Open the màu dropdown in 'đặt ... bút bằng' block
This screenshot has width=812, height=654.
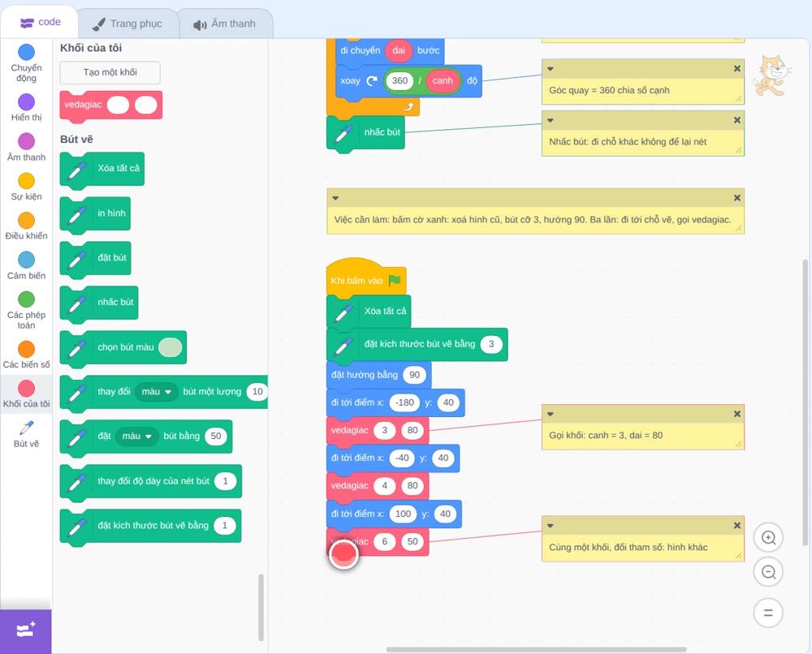click(136, 437)
